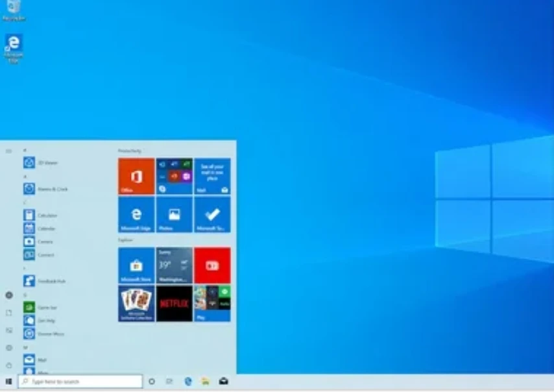This screenshot has width=554, height=392.
Task: Open Documents from the Start left rail
Action: [9, 313]
